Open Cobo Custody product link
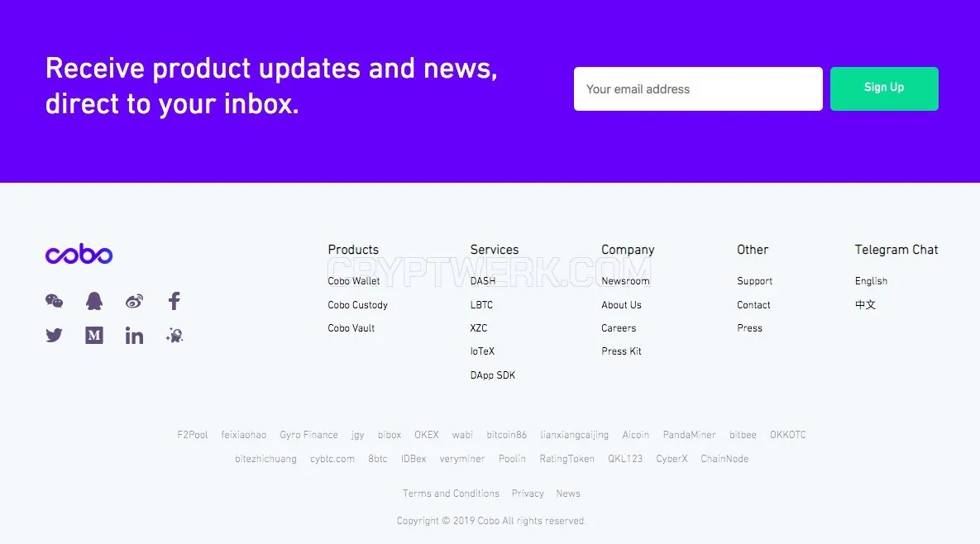This screenshot has height=544, width=980. (x=357, y=305)
